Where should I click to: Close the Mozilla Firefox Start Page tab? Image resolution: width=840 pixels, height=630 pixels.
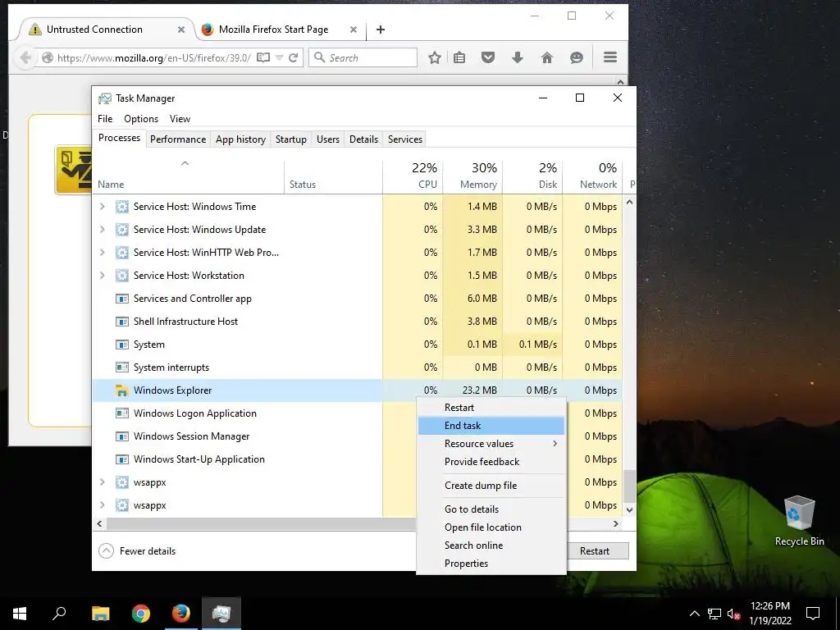353,30
